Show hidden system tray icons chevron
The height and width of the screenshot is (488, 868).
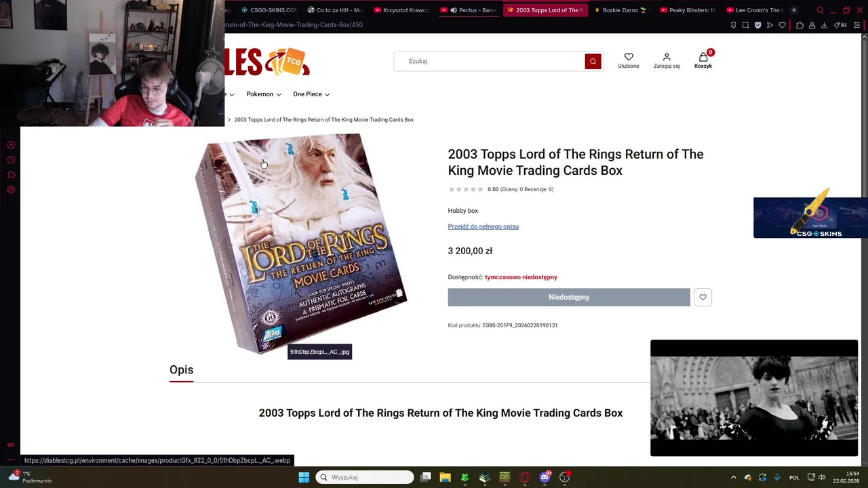tap(733, 477)
